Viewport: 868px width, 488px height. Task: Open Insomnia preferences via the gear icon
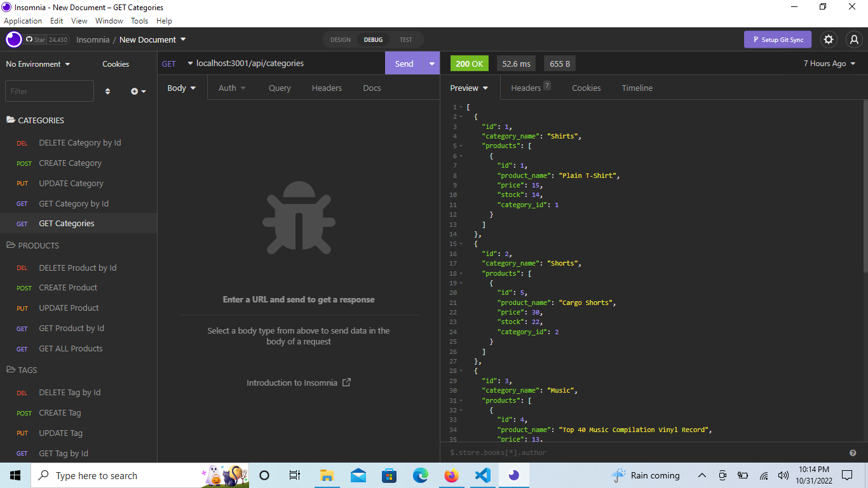pos(829,39)
